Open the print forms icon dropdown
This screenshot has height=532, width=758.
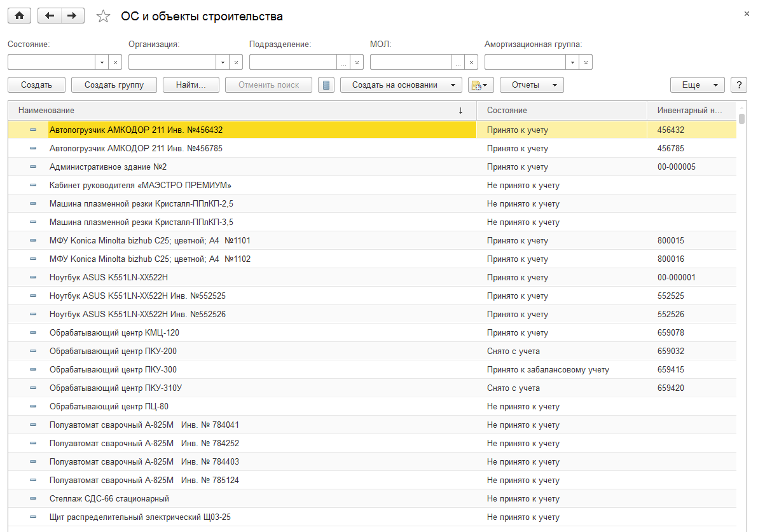[481, 85]
